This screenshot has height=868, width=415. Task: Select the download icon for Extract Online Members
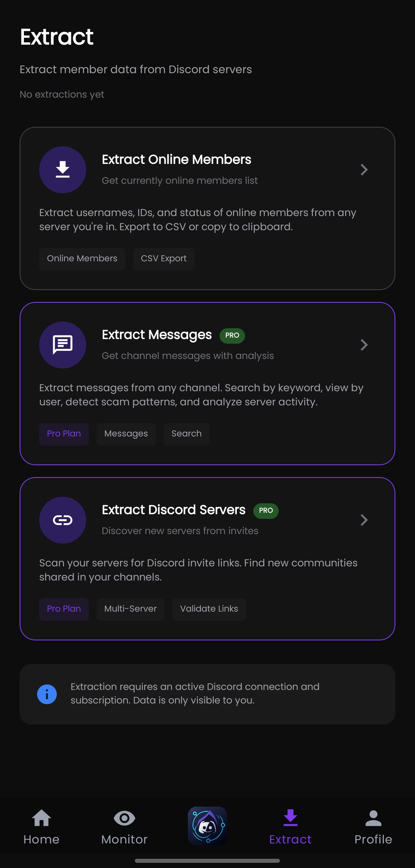tap(63, 169)
